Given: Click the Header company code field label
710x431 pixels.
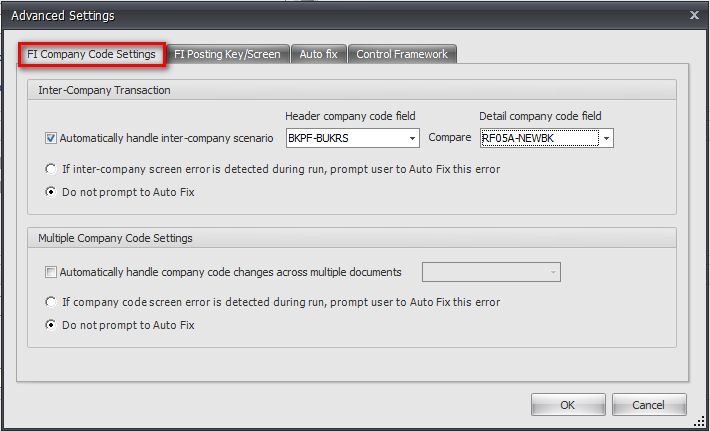Looking at the screenshot, I should [350, 116].
